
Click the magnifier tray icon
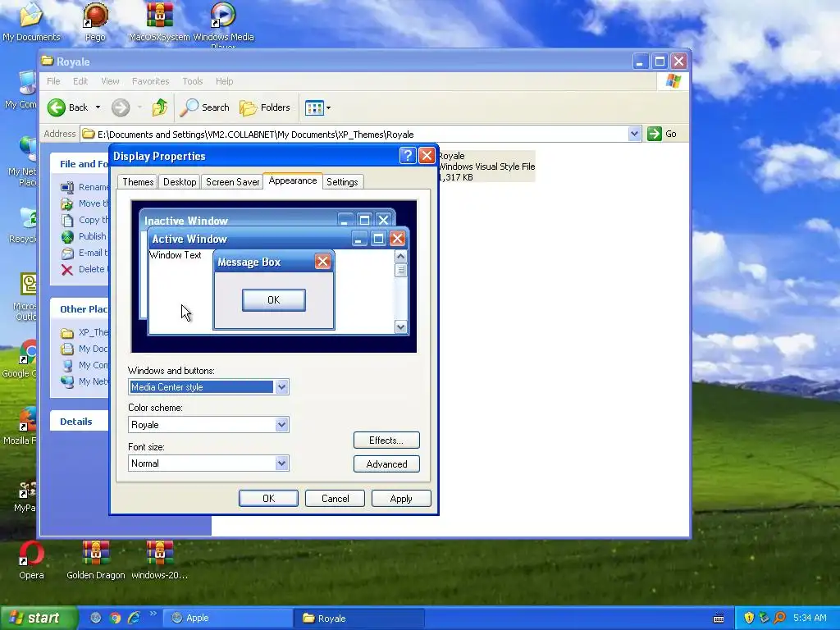pos(779,618)
